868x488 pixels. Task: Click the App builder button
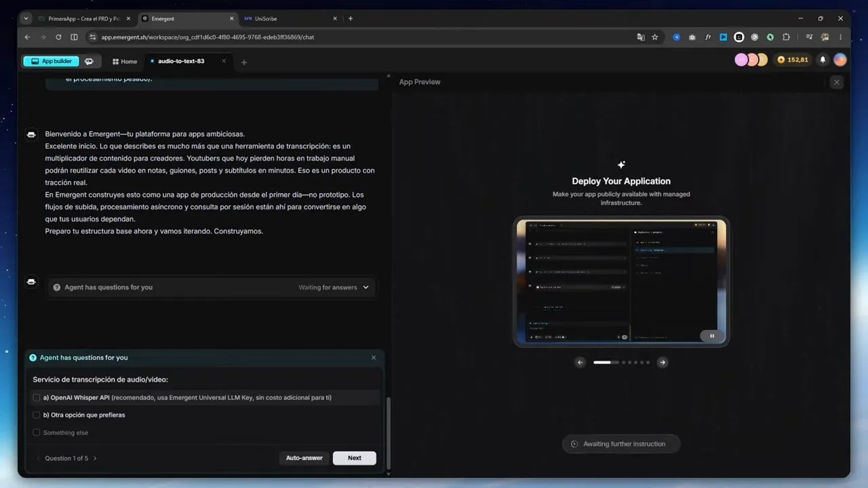click(51, 61)
